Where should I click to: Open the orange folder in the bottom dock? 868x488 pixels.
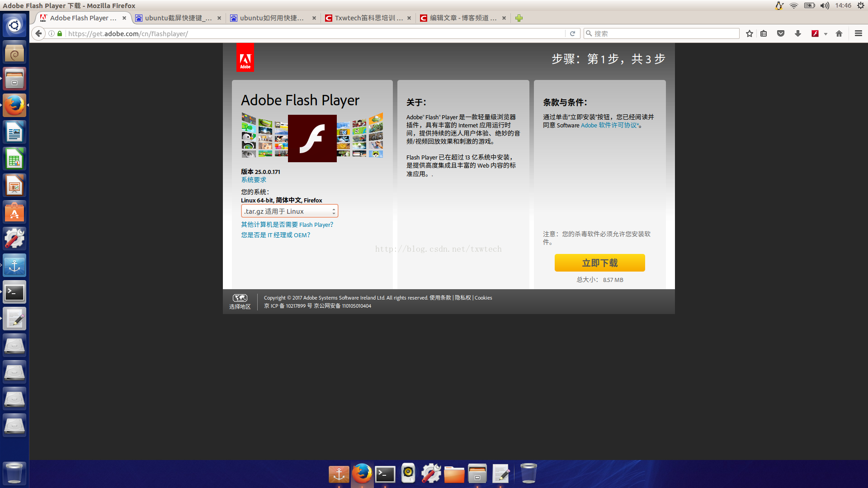pos(454,474)
